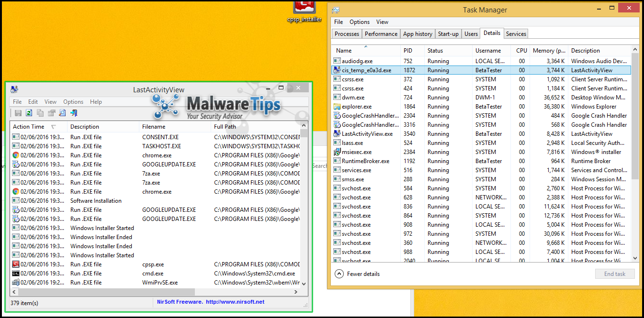Click the dwm.exe process icon
The image size is (644, 318).
[x=337, y=98]
